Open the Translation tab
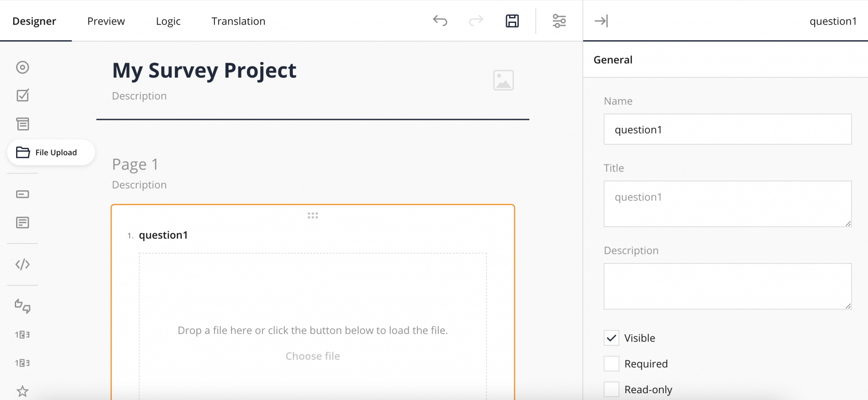 point(238,21)
